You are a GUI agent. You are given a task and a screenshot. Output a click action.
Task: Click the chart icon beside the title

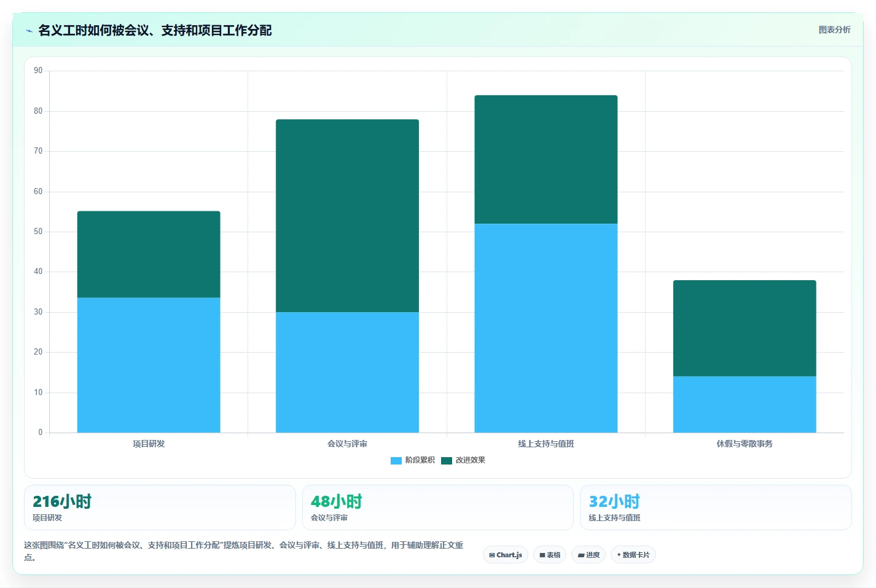29,31
